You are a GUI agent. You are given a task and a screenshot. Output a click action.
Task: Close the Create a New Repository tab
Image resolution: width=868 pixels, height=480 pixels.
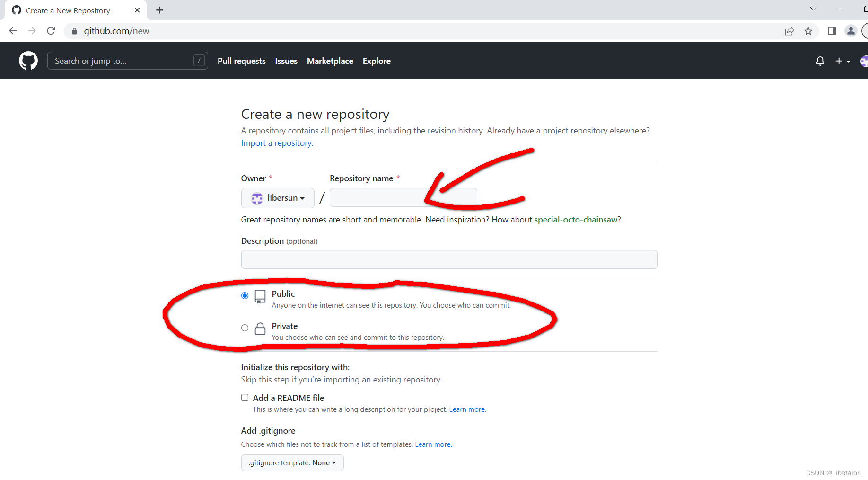pyautogui.click(x=137, y=10)
